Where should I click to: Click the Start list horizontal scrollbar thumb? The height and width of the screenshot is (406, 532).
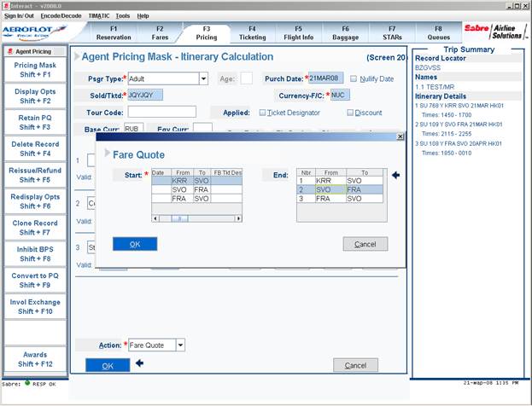(x=180, y=218)
